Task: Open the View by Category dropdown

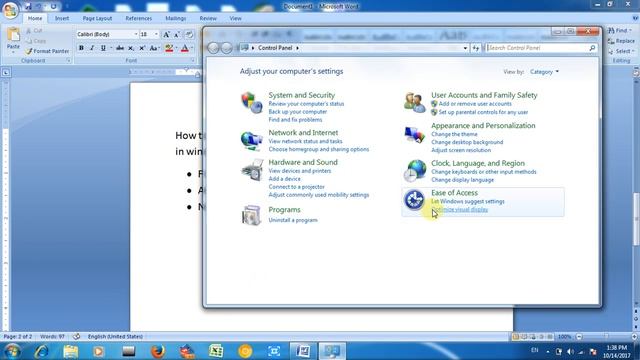Action: click(544, 72)
